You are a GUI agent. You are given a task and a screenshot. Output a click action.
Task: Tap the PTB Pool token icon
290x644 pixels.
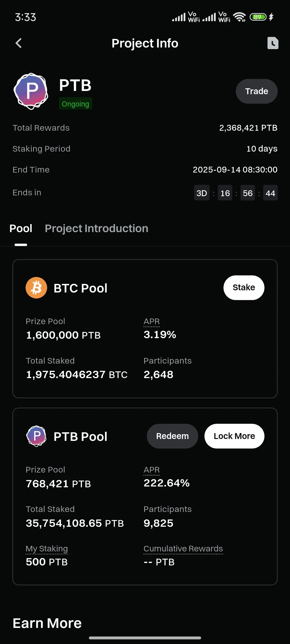click(x=36, y=436)
